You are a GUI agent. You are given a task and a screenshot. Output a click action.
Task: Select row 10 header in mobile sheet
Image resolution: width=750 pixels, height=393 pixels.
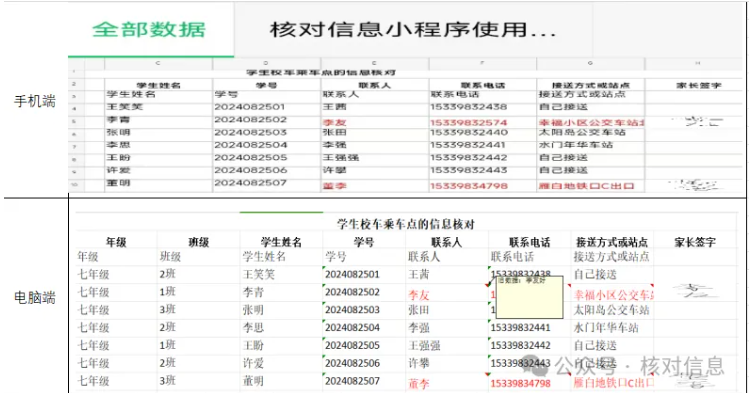76,185
